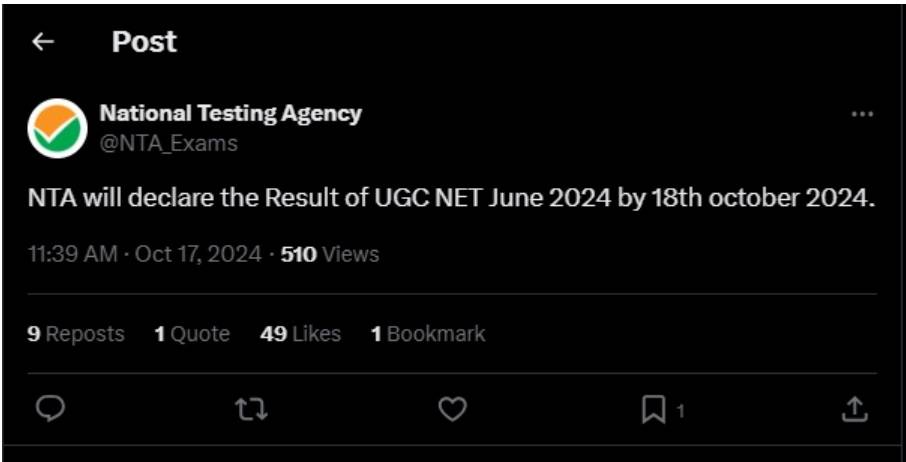The height and width of the screenshot is (462, 906).
Task: Click the 1 Bookmark stat text
Action: [428, 334]
